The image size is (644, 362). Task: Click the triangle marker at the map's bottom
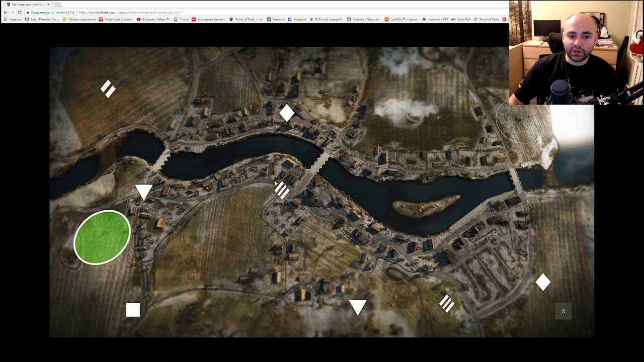(x=358, y=307)
